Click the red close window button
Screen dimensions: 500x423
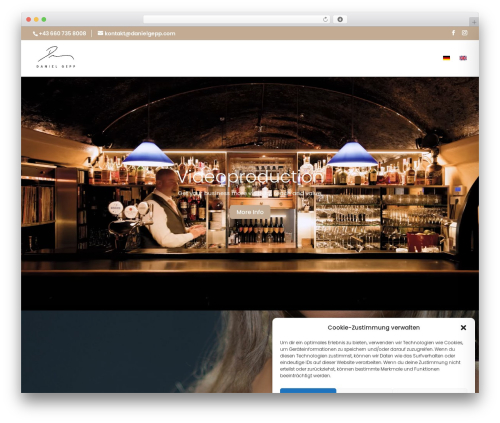(29, 20)
